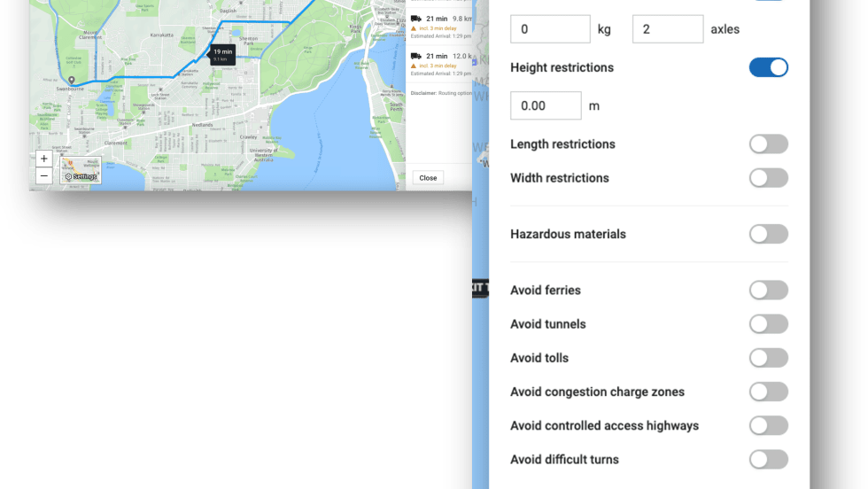Disable the Height restrictions toggle
Image resolution: width=868 pixels, height=489 pixels.
768,67
